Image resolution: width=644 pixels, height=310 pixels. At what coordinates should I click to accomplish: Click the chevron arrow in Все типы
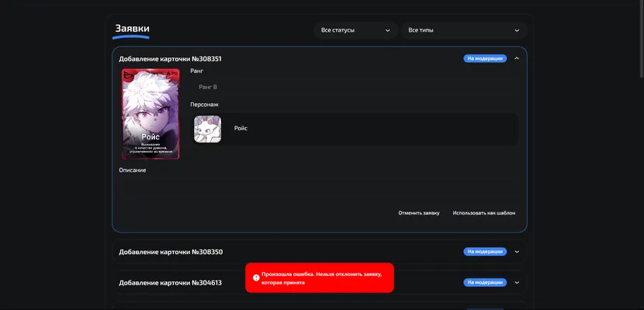tap(517, 30)
